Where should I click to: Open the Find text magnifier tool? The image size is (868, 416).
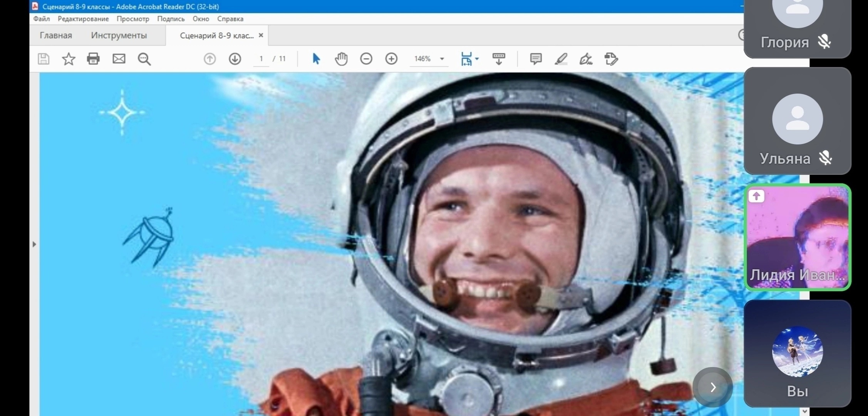[x=144, y=59]
